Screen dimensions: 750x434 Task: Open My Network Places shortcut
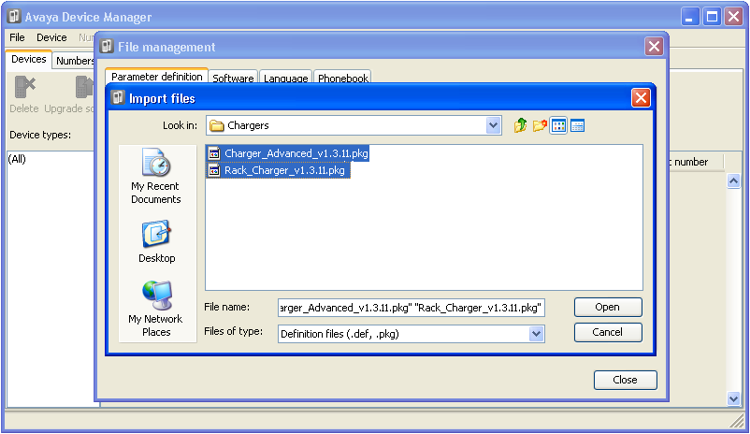[156, 309]
